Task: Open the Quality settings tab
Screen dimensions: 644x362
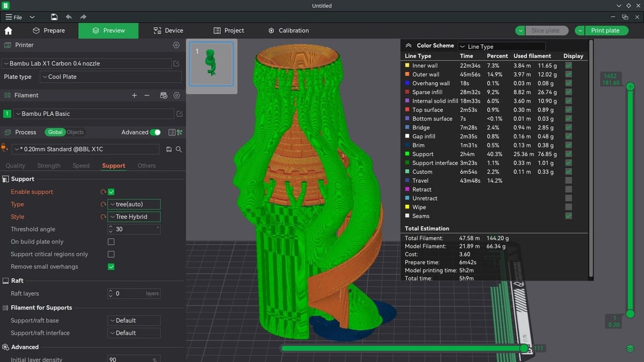Action: click(x=15, y=165)
